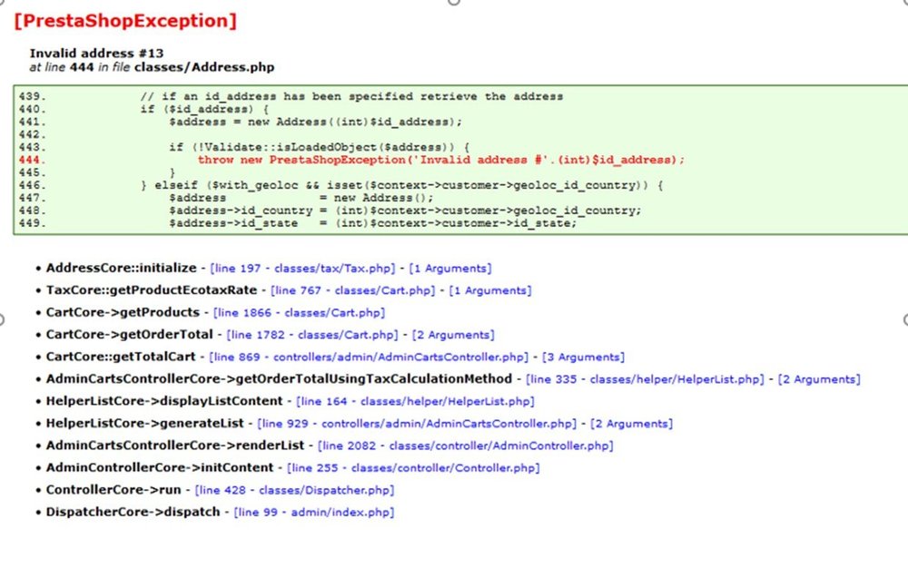The image size is (908, 588).
Task: Expand 2 Arguments for HelperListCore->generateList
Action: click(632, 424)
